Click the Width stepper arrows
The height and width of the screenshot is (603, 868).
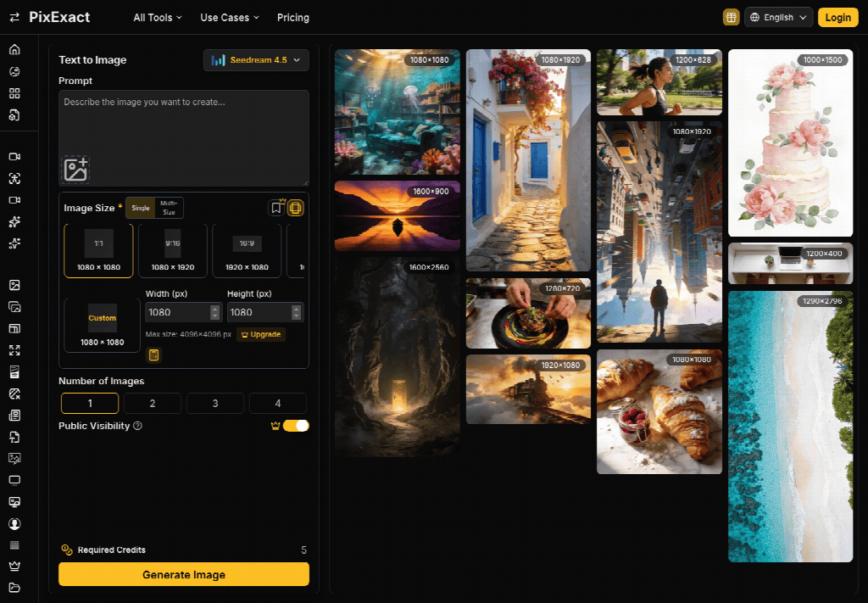tap(214, 312)
